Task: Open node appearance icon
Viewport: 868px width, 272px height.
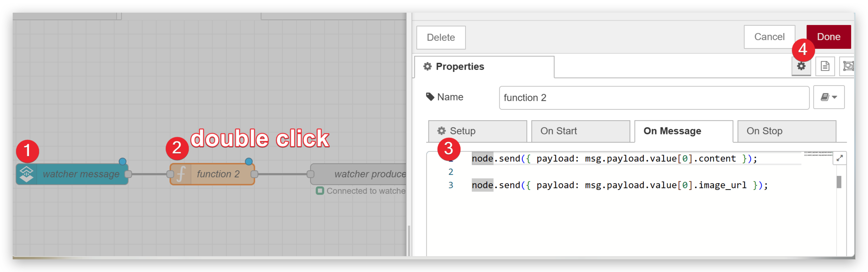Action: coord(847,66)
